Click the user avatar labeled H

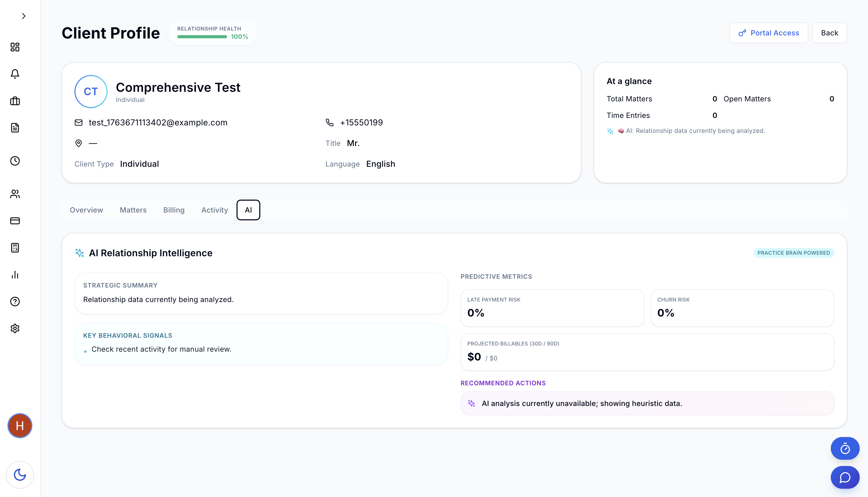click(20, 426)
